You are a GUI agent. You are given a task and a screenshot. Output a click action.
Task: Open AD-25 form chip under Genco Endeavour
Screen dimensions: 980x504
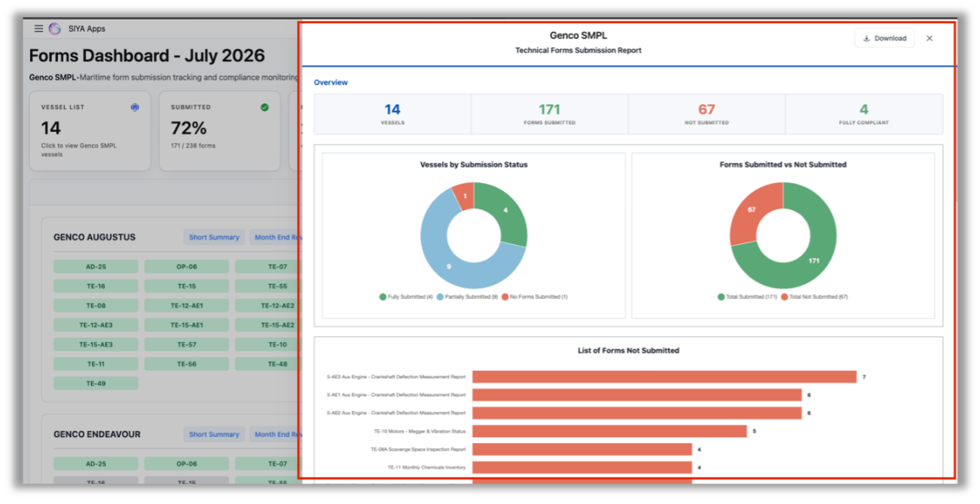96,464
